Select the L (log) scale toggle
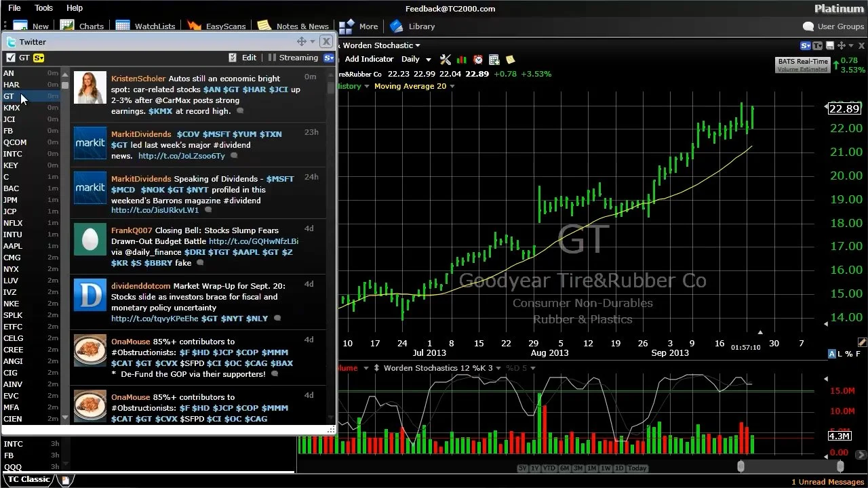Viewport: 868px width, 488px height. (841, 354)
